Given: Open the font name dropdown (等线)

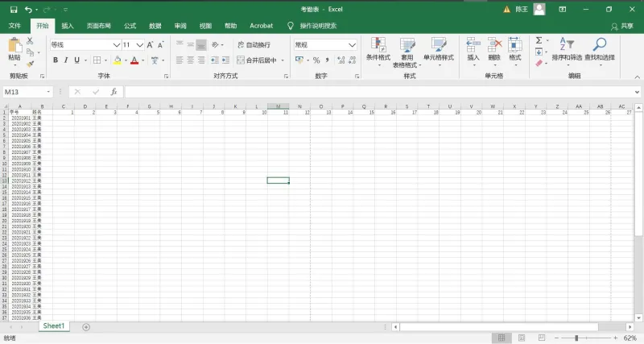Looking at the screenshot, I should pyautogui.click(x=116, y=45).
